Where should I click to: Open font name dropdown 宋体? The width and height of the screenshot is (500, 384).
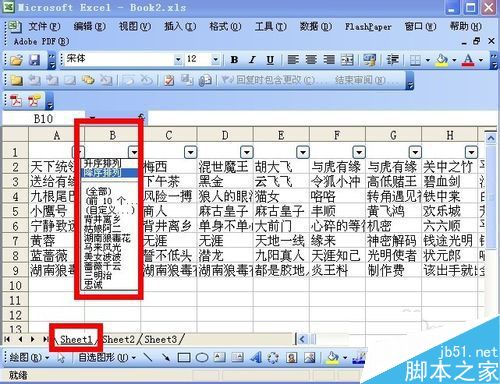(178, 60)
